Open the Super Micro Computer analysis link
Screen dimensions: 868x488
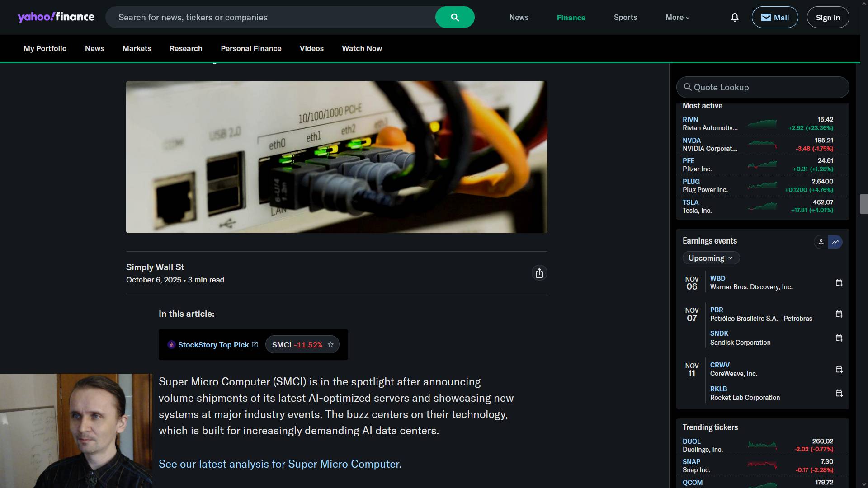coord(280,464)
